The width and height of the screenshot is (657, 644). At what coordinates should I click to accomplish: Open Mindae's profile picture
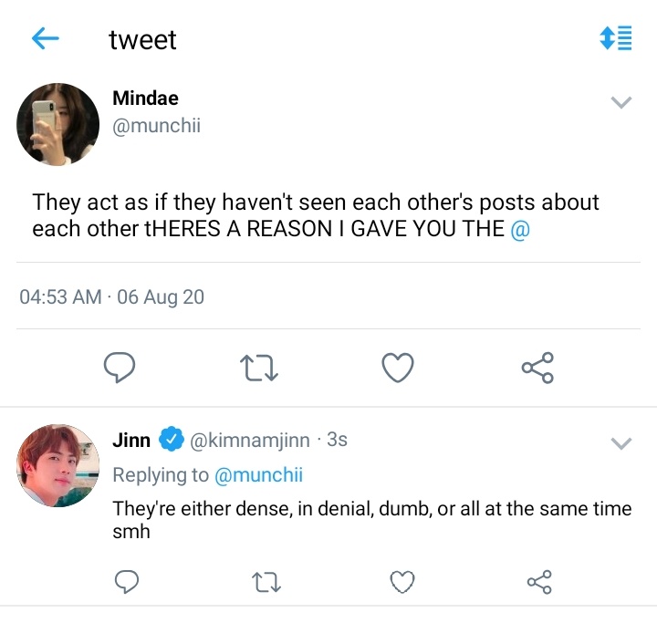pos(57,124)
